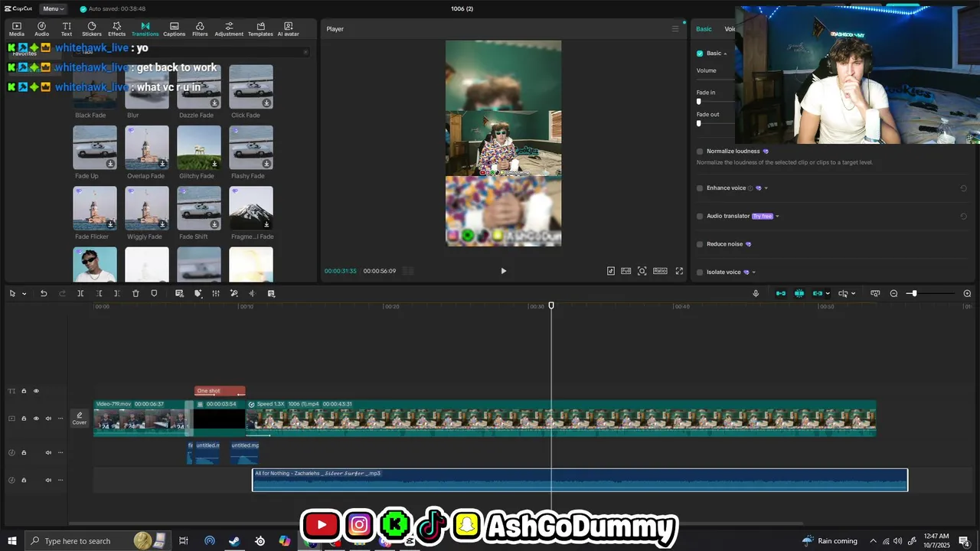
Task: Click the Full view button
Action: coord(626,271)
